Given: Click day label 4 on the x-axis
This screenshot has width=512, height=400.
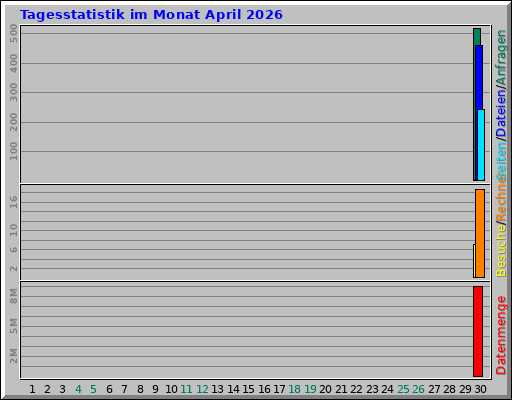Looking at the screenshot, I should tap(78, 389).
